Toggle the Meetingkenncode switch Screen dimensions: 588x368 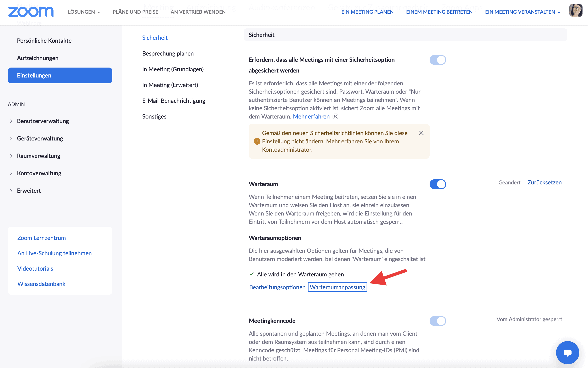click(x=437, y=321)
